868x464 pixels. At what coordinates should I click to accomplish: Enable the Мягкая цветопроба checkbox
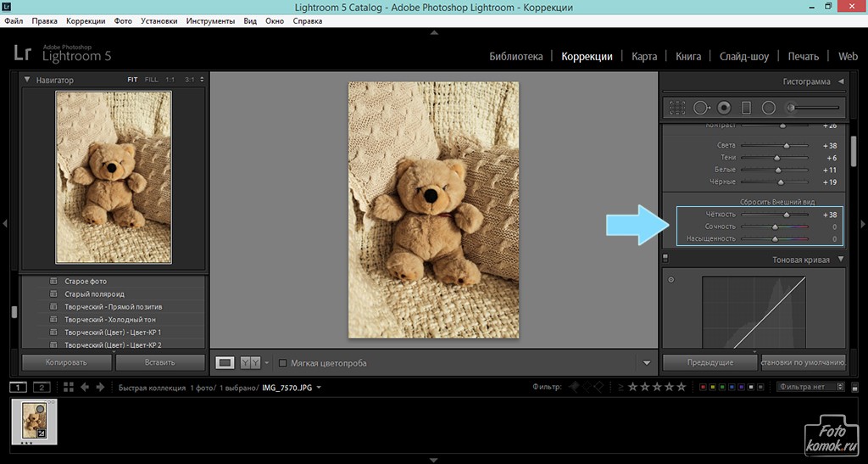click(283, 363)
